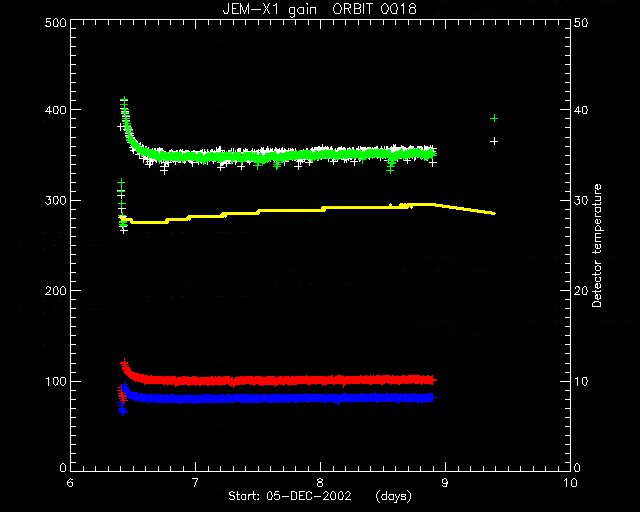Image resolution: width=640 pixels, height=512 pixels.
Task: Click the isolated green plus marker near day 9.4
Action: pos(494,118)
